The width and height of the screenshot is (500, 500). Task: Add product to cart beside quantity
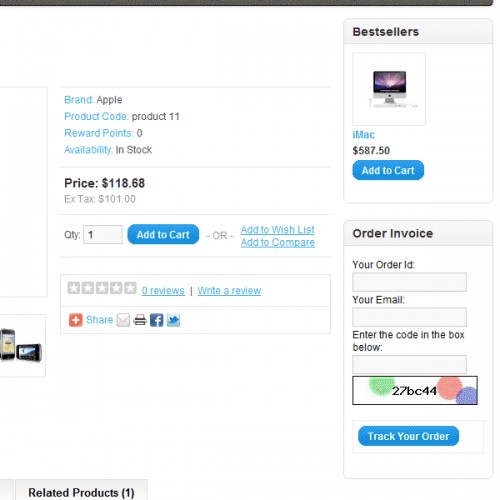pos(163,234)
